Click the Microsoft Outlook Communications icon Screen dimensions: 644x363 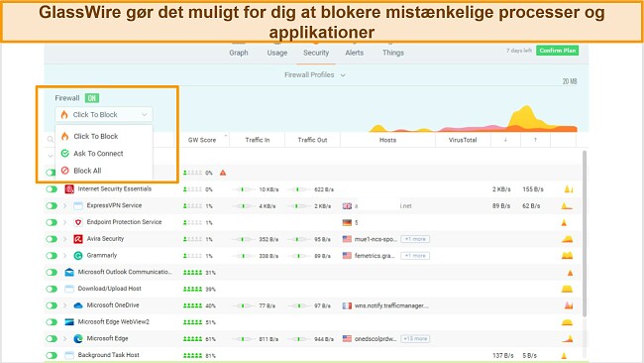[69, 272]
